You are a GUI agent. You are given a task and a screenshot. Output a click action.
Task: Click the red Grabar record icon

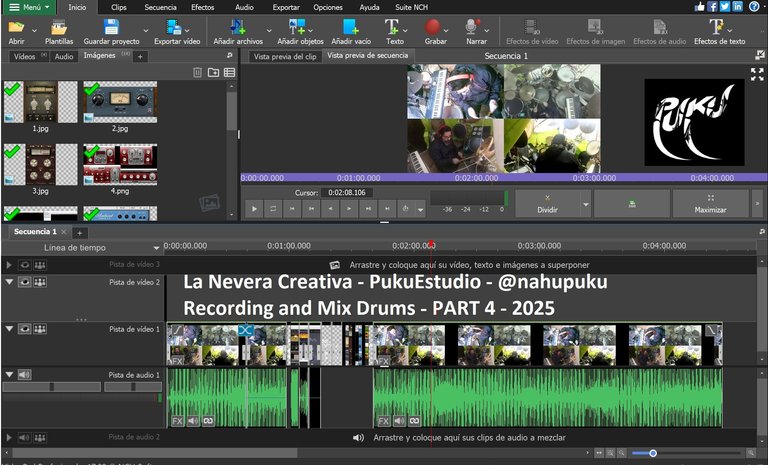(x=432, y=27)
